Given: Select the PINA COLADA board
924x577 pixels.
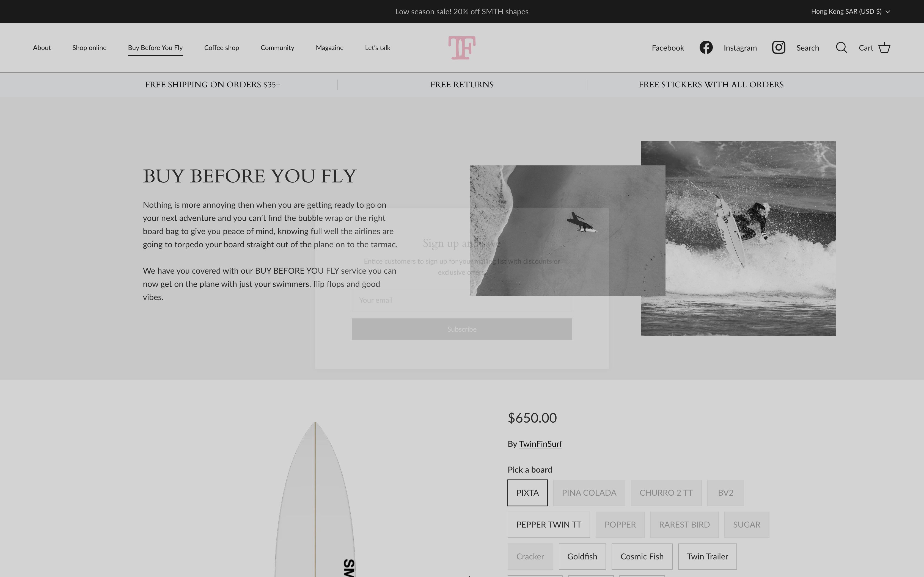Looking at the screenshot, I should [588, 492].
